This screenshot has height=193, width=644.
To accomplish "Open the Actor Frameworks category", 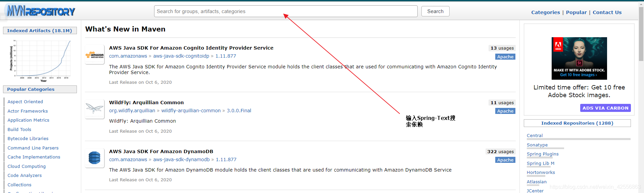I will [x=28, y=111].
